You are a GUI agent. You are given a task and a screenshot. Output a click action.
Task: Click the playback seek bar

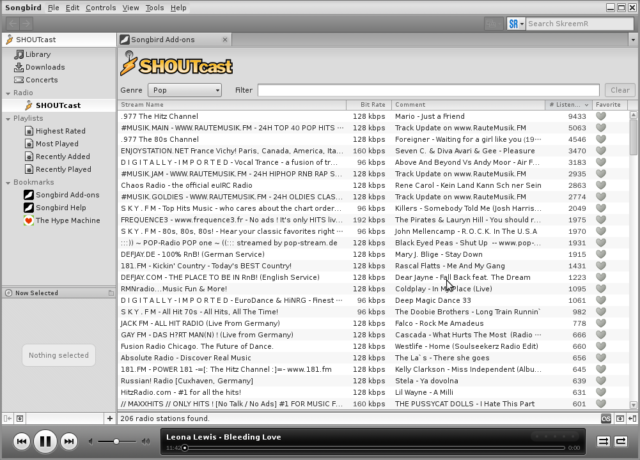(375, 448)
